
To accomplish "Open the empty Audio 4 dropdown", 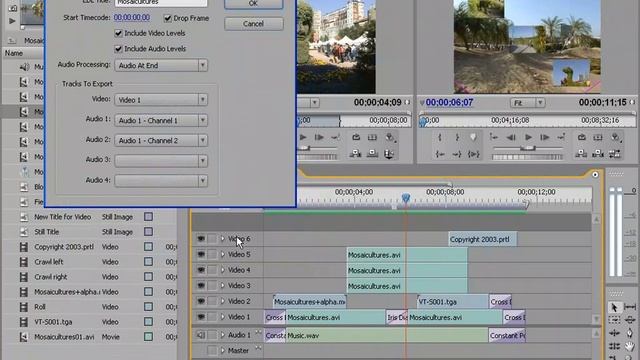I will [x=161, y=180].
